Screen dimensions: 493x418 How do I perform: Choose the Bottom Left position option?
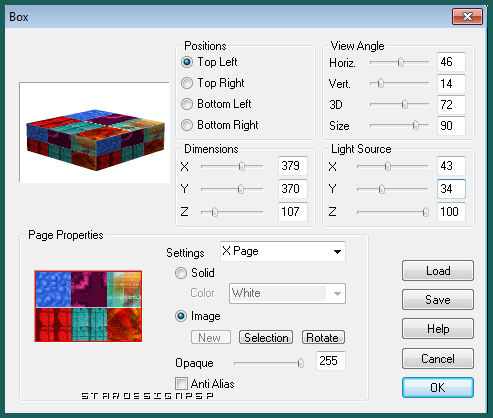tap(187, 104)
